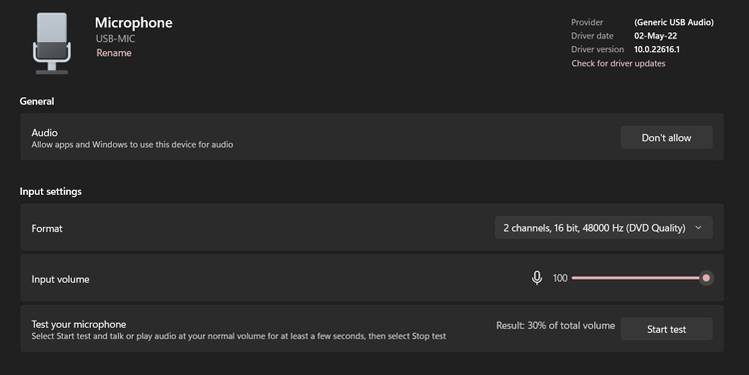Click the Driver version label

[597, 49]
